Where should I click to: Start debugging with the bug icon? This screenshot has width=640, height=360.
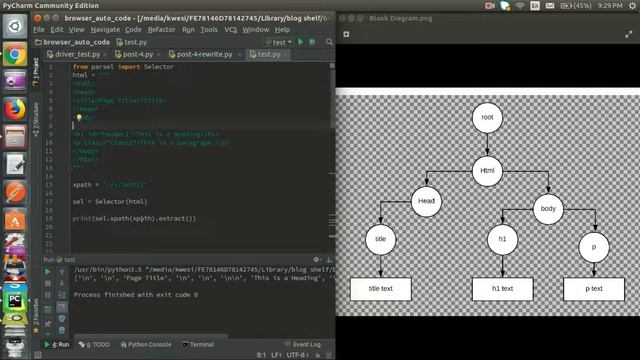click(x=313, y=42)
